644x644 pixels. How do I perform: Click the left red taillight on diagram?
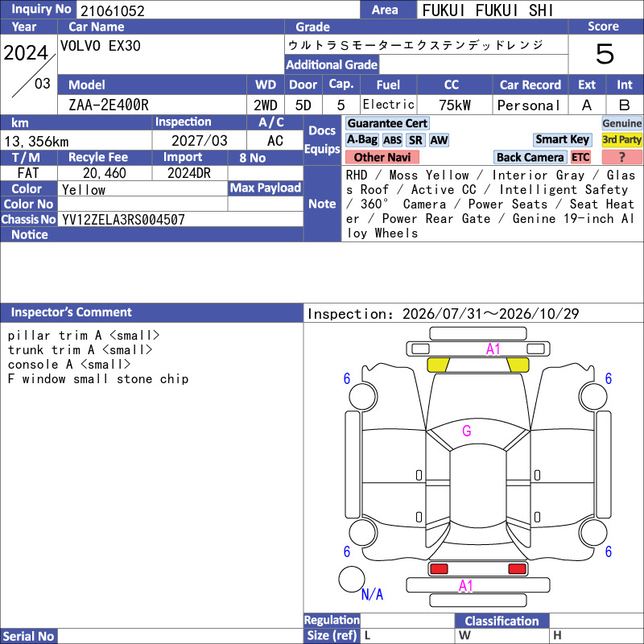pos(439,568)
